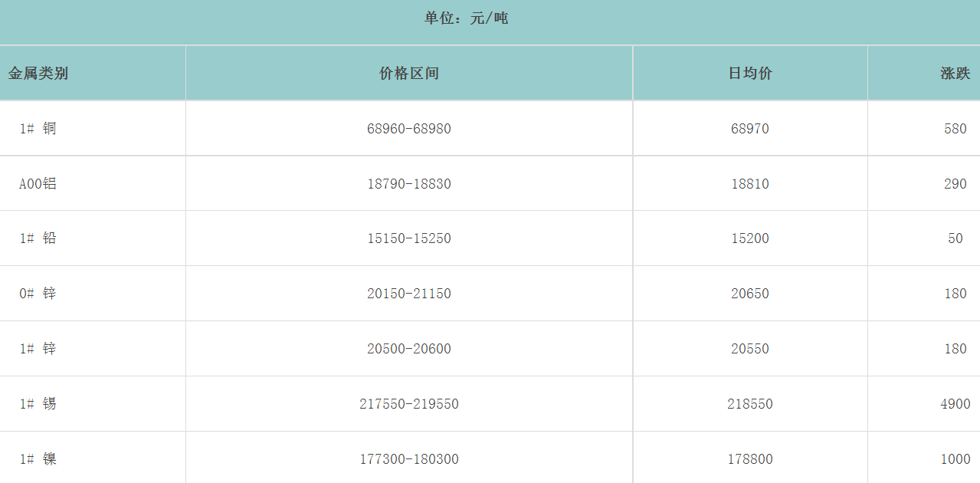This screenshot has width=980, height=483.
Task: Select the 1# 镍 metal name
Action: tap(38, 459)
